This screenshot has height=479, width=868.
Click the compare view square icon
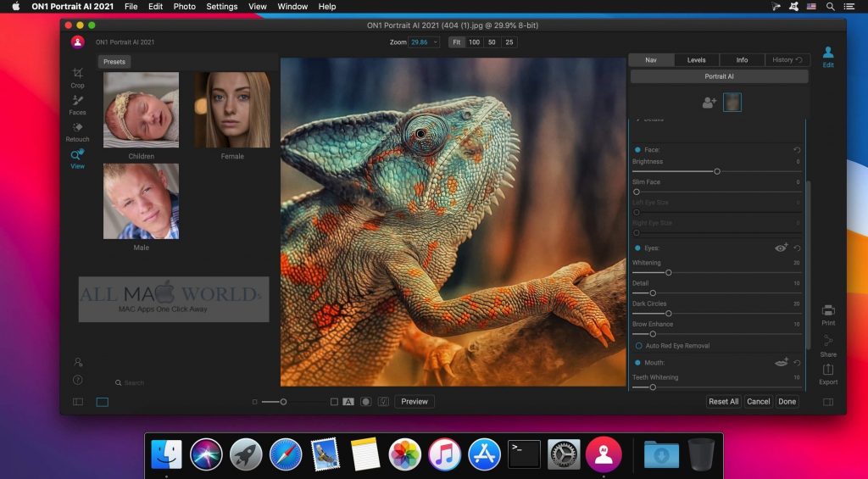[x=334, y=402]
